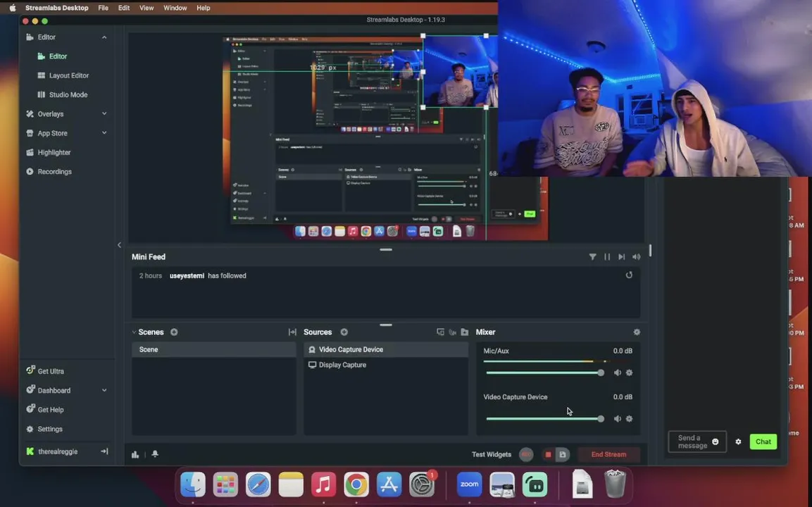Collapse the left sidebar arrow

pyautogui.click(x=119, y=245)
